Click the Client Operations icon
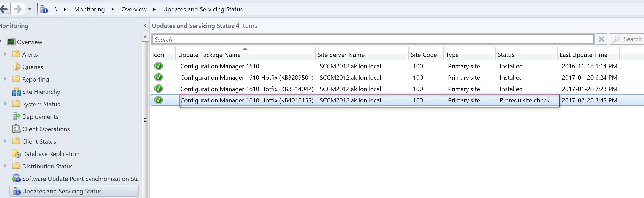The image size is (644, 198). click(x=16, y=129)
